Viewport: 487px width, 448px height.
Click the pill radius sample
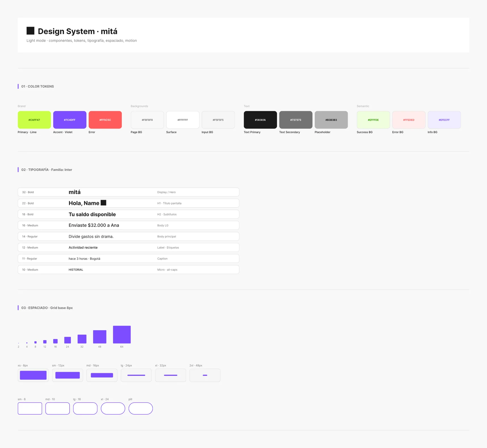pos(141,408)
